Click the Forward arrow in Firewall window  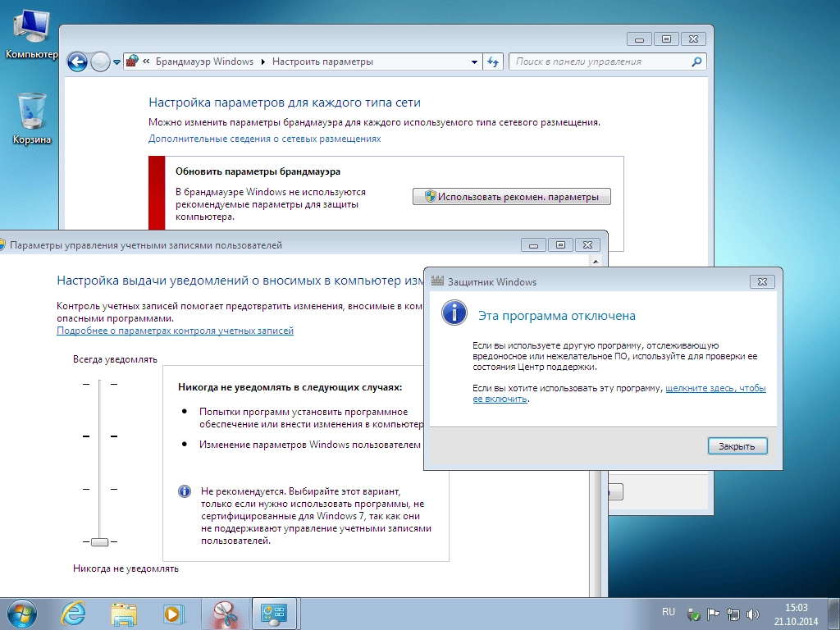tap(100, 62)
